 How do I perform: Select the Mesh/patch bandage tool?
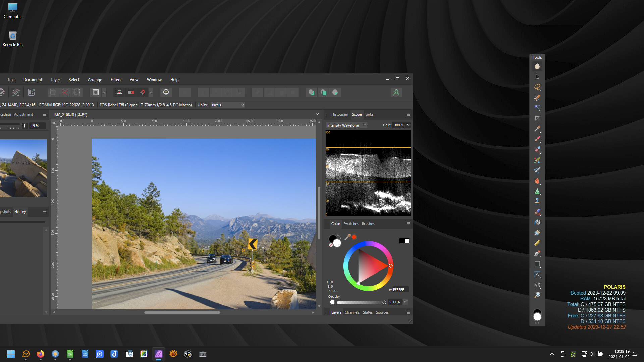(537, 233)
